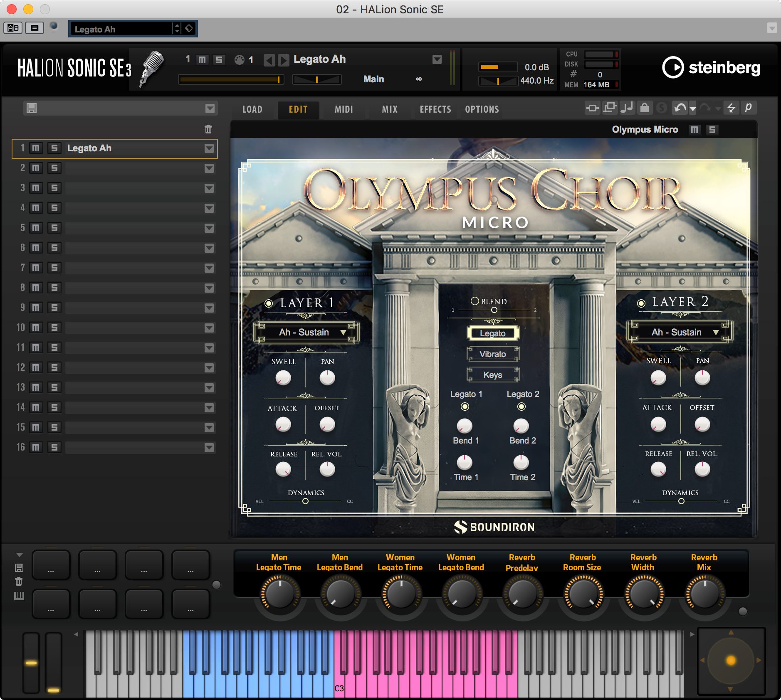Switch to the MIX tab
The height and width of the screenshot is (700, 781).
[x=390, y=109]
